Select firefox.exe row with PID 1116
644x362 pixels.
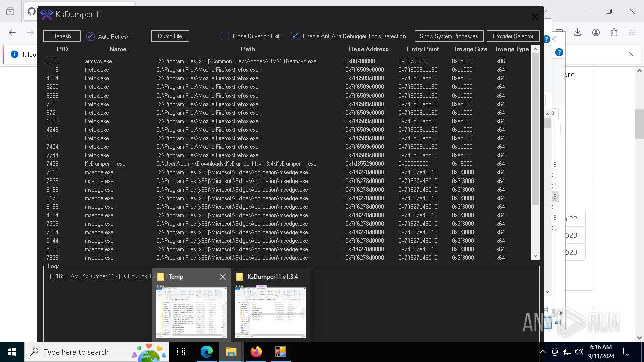point(287,70)
